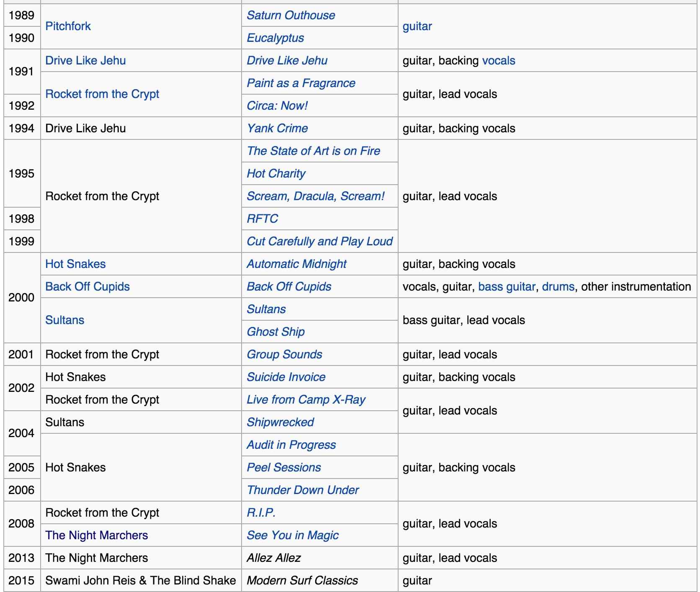Click the vocals link in 1991 row
The height and width of the screenshot is (592, 700).
[x=499, y=61]
